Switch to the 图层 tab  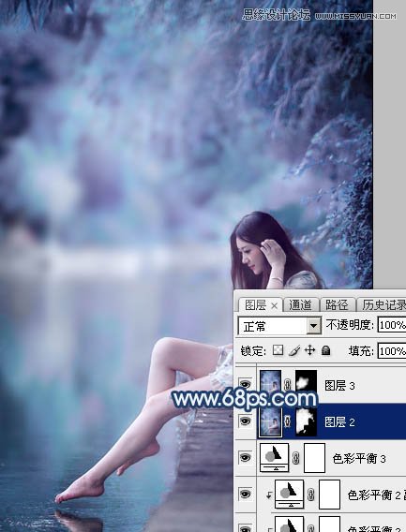coord(255,305)
